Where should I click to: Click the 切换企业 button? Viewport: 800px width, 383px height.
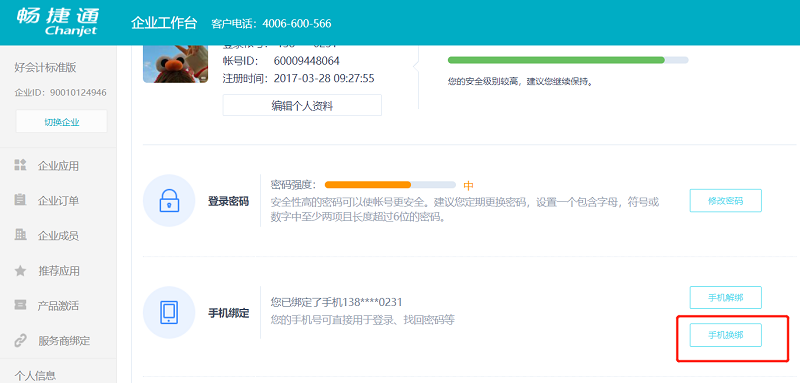tap(62, 121)
